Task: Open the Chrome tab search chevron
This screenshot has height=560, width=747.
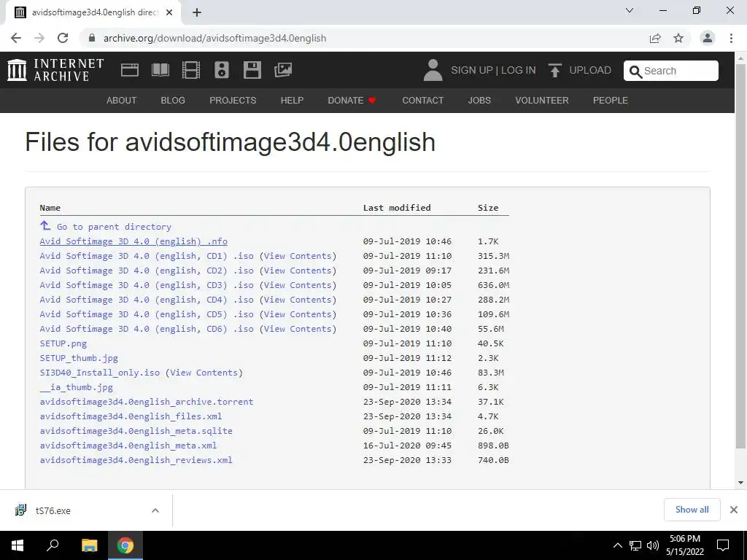Action: [x=630, y=10]
